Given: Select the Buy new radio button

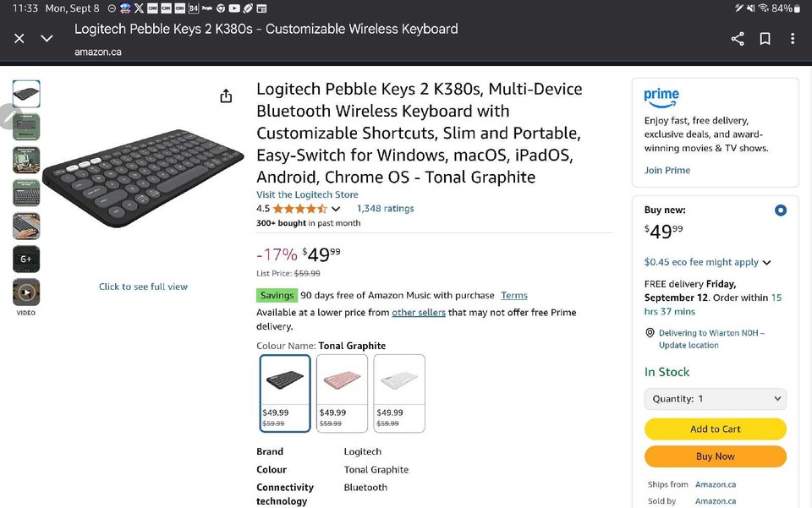Looking at the screenshot, I should [781, 209].
